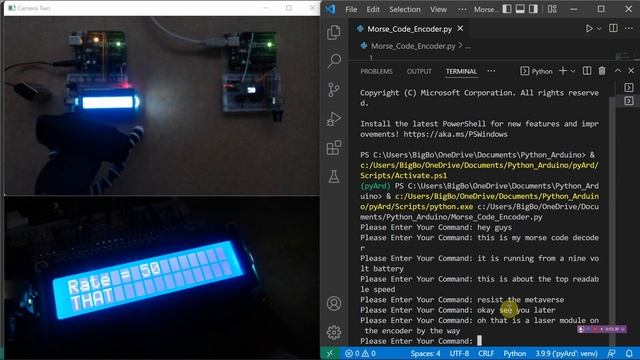Change indentation via Spaces: 4
Image resolution: width=640 pixels, height=360 pixels.
tap(425, 353)
